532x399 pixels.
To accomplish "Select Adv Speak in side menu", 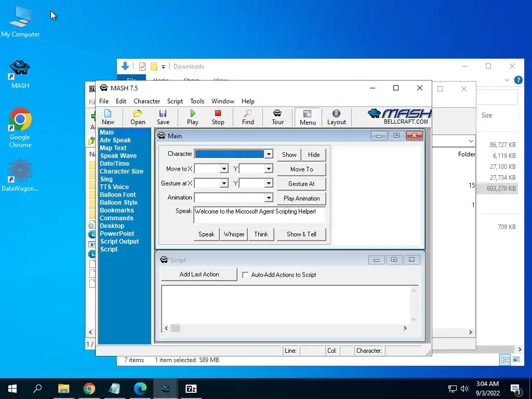I will click(115, 140).
